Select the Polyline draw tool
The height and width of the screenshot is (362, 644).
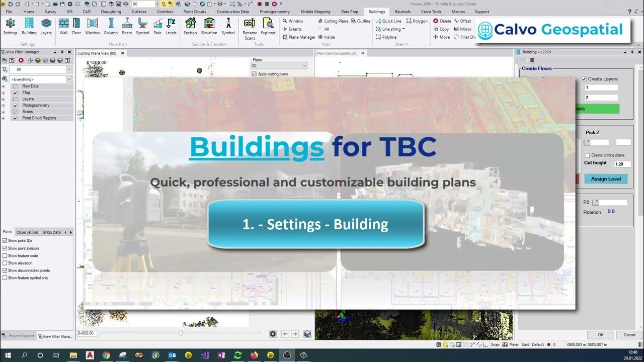[386, 37]
